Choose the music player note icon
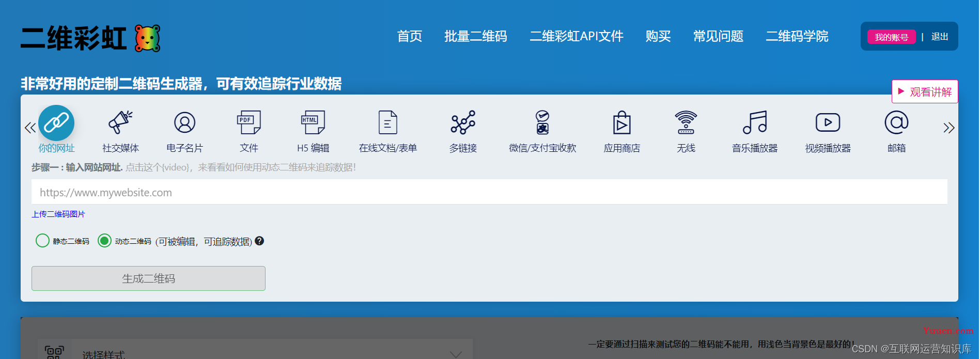 click(755, 122)
